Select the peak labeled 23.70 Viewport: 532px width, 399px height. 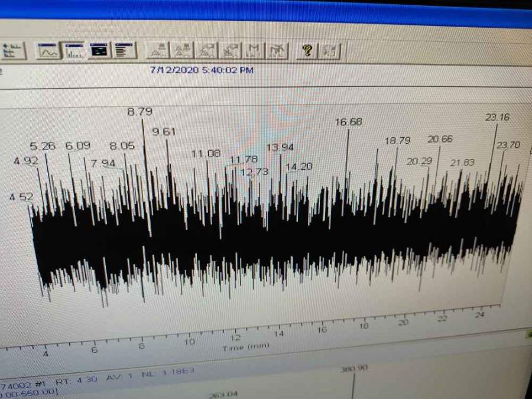508,145
